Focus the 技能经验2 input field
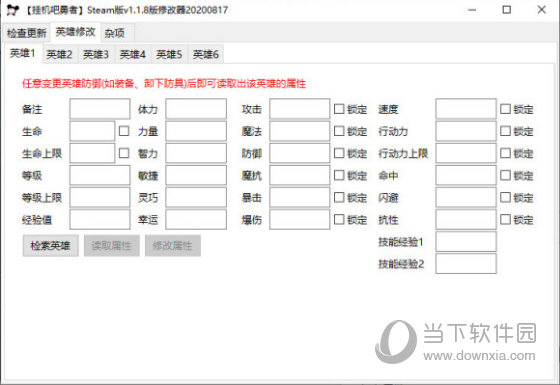Image resolution: width=560 pixels, height=385 pixels. pyautogui.click(x=466, y=264)
